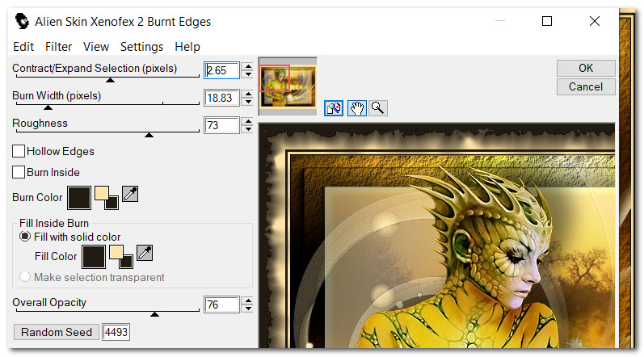Decrease Burn Width with down arrow
The height and width of the screenshot is (357, 644).
(247, 102)
